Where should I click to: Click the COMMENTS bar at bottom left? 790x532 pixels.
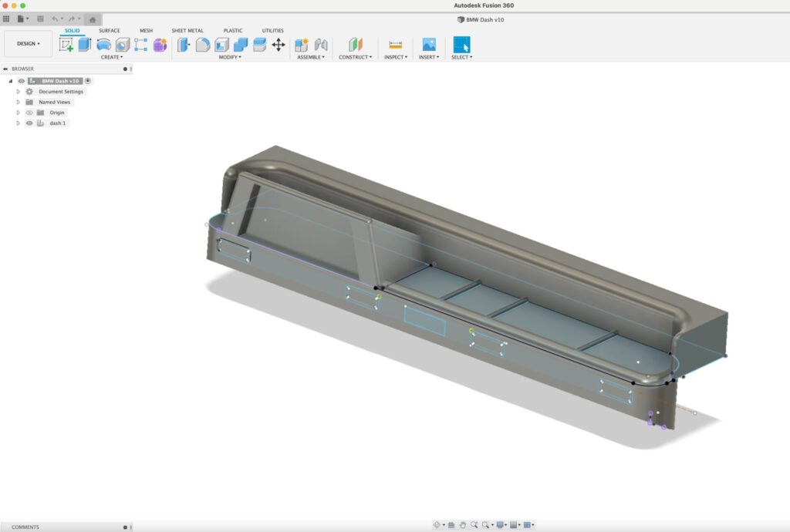25,527
